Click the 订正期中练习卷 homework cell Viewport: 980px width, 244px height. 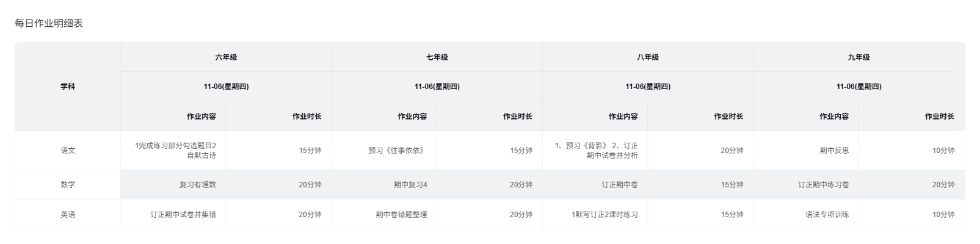[x=823, y=185]
